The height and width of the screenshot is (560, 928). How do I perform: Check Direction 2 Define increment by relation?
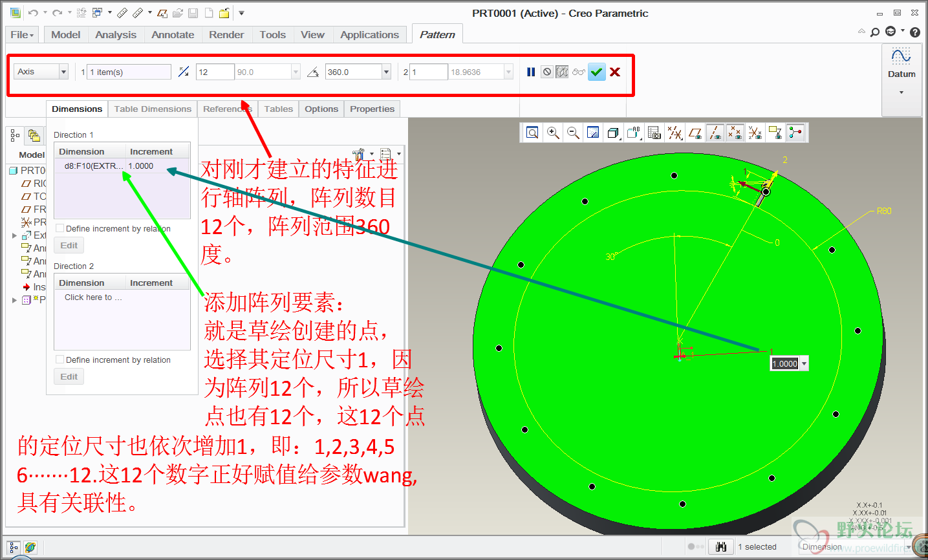(x=60, y=360)
